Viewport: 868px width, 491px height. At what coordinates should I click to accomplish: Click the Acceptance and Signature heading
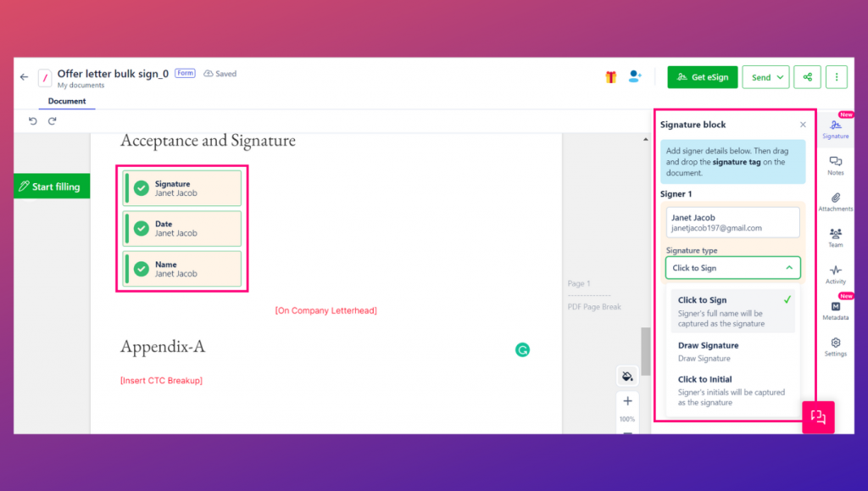coord(209,141)
